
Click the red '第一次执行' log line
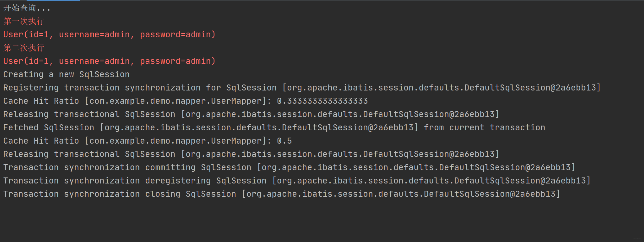24,21
